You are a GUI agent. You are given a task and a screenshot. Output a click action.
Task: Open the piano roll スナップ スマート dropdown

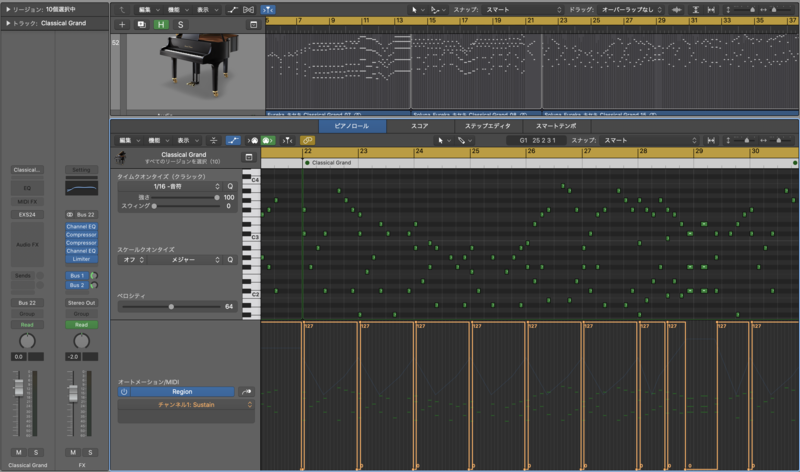click(649, 140)
